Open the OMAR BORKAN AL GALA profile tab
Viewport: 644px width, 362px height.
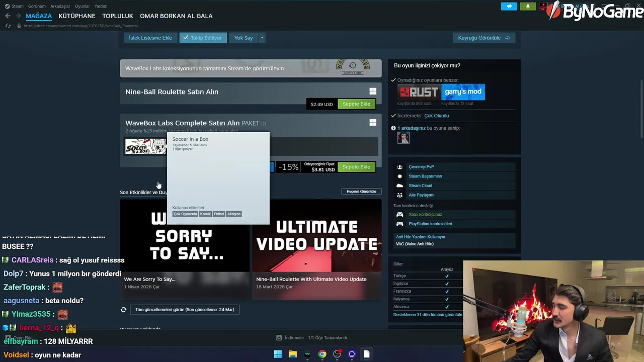coord(176,16)
